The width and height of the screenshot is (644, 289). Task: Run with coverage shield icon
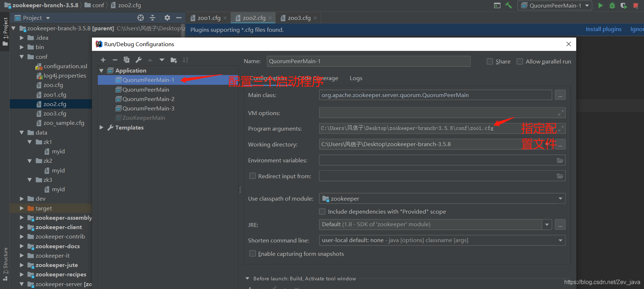624,5
